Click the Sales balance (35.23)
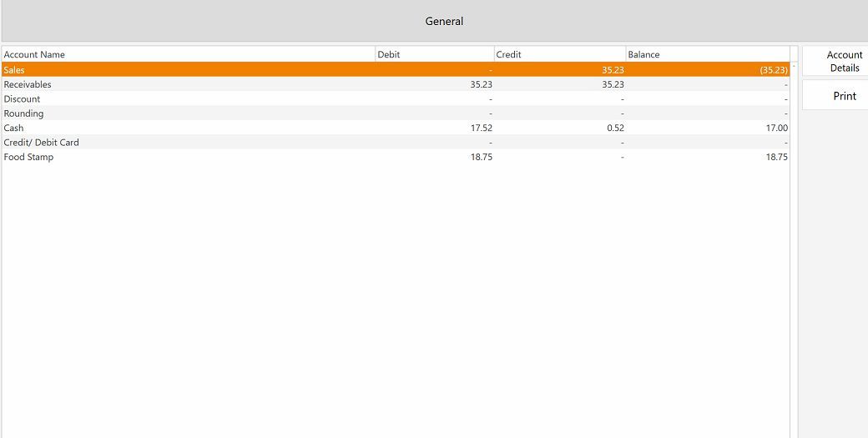Screen dimensions: 868x438 (x=774, y=70)
